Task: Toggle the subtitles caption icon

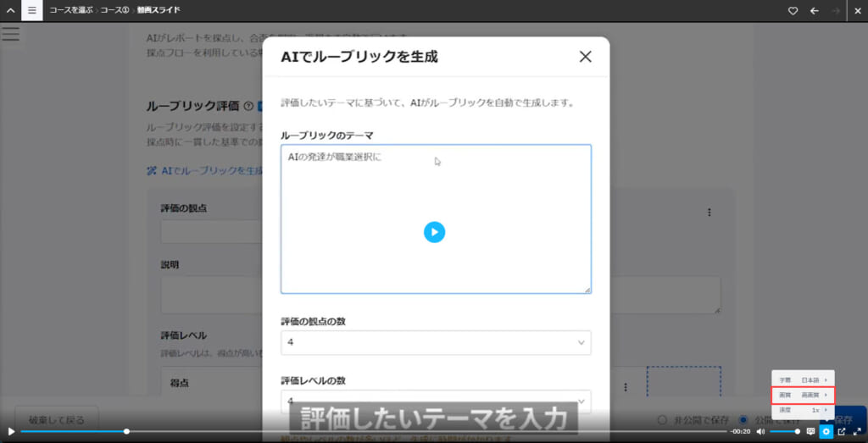Action: [810, 432]
